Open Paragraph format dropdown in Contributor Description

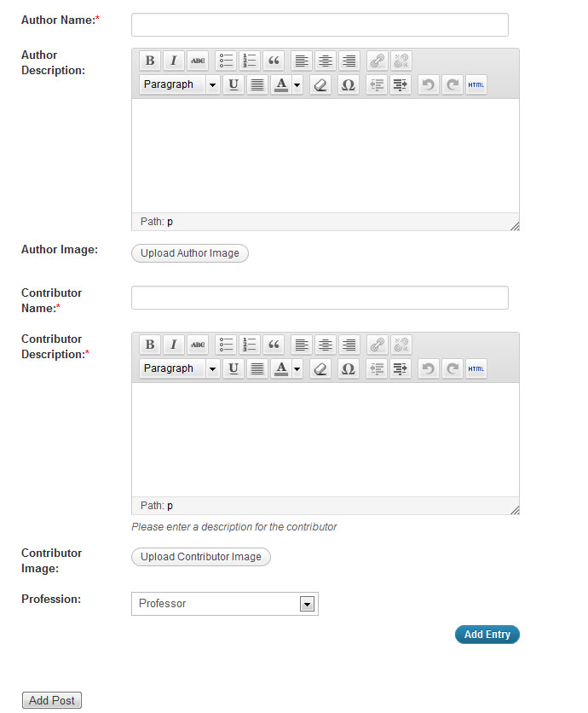click(179, 368)
